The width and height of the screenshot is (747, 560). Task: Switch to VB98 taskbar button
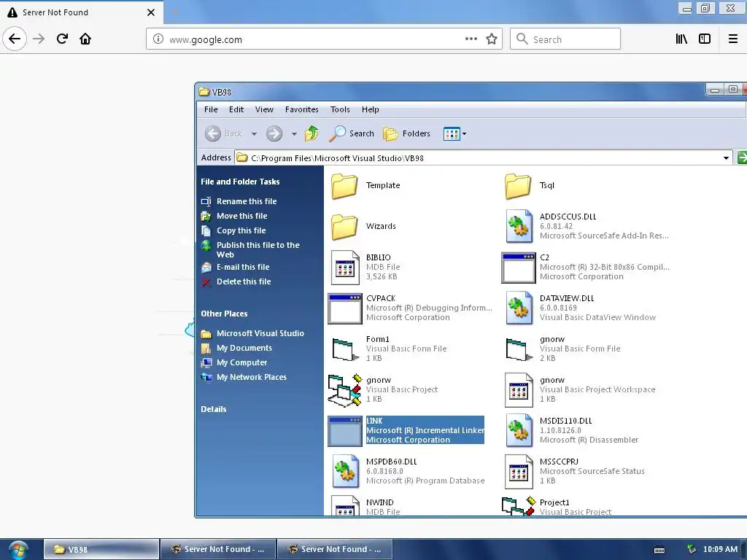(x=101, y=549)
